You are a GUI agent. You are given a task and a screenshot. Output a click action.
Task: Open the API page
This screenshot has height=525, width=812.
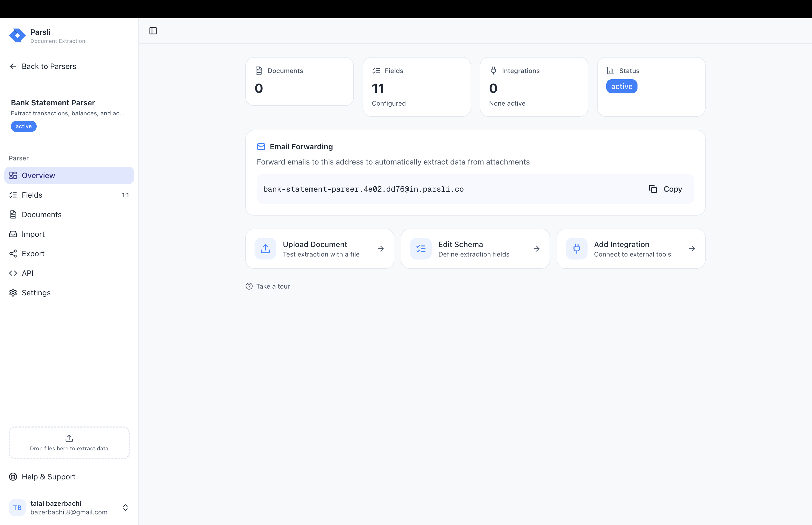pos(28,273)
